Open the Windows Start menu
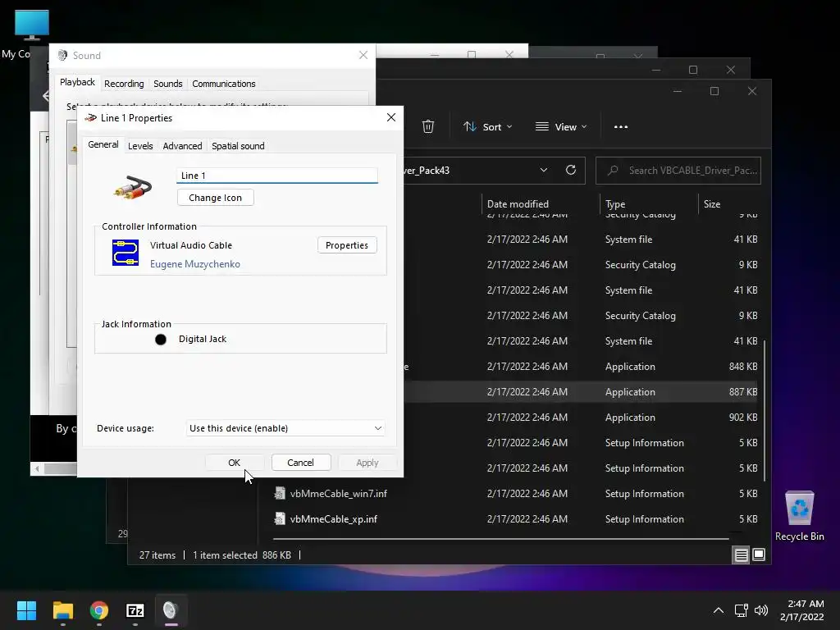 (26, 610)
